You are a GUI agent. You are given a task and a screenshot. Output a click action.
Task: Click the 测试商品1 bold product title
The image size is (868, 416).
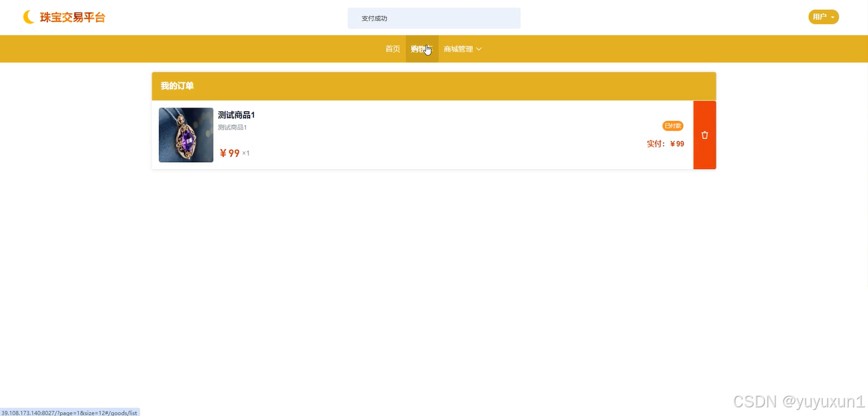(237, 115)
